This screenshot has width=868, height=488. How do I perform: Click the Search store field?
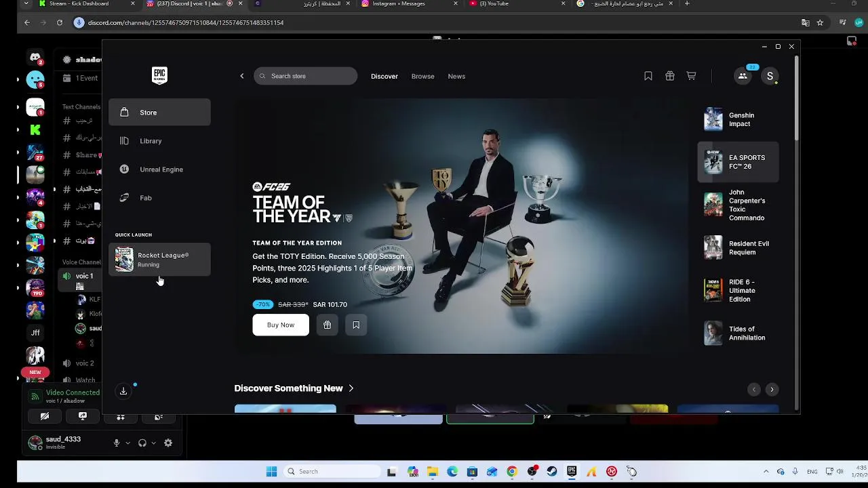pyautogui.click(x=305, y=76)
